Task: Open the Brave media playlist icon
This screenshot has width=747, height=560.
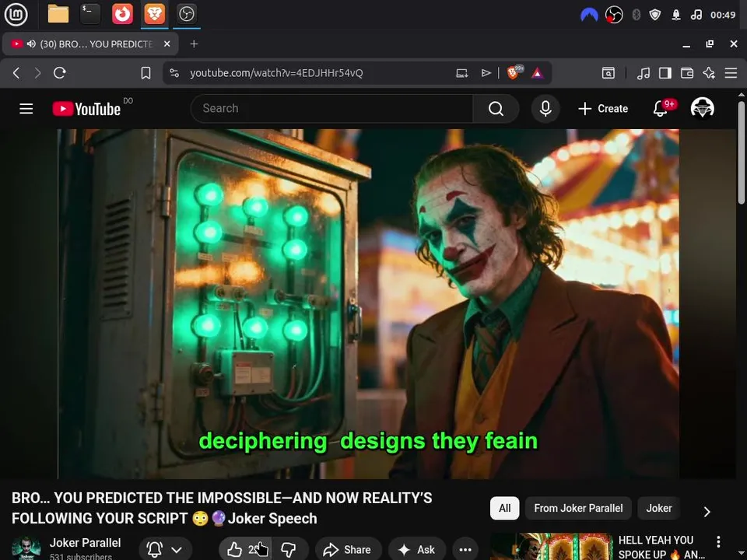Action: [644, 73]
